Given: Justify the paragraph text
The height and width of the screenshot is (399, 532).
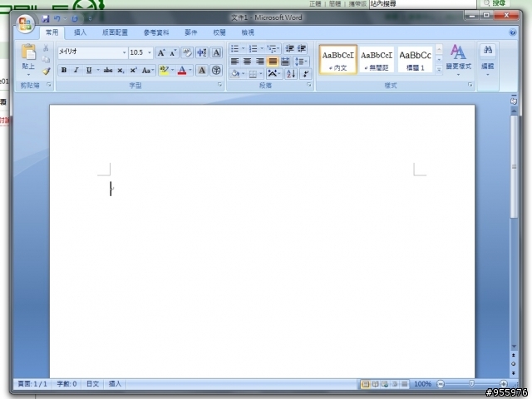Looking at the screenshot, I should (x=273, y=62).
